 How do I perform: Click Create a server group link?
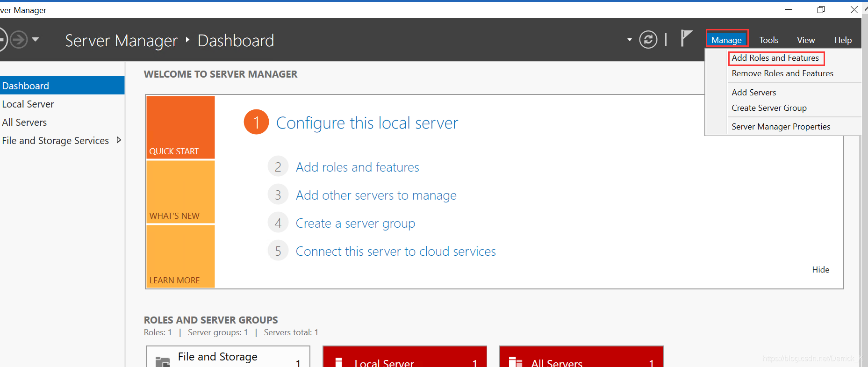pos(355,223)
